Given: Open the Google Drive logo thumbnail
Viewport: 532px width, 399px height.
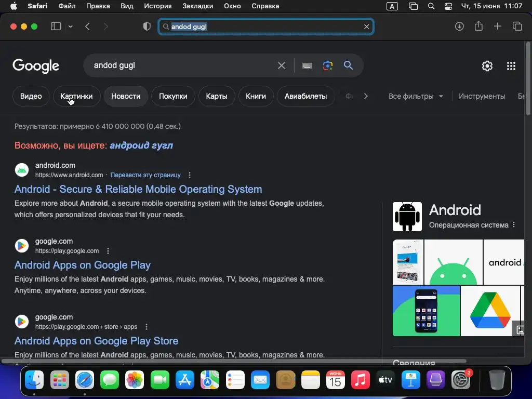Looking at the screenshot, I should 490,311.
